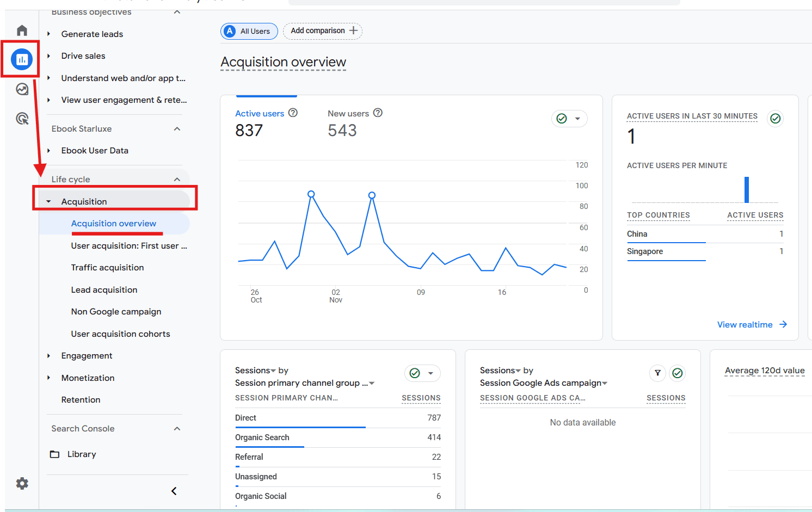
Task: Open the Admin settings gear
Action: (x=22, y=483)
